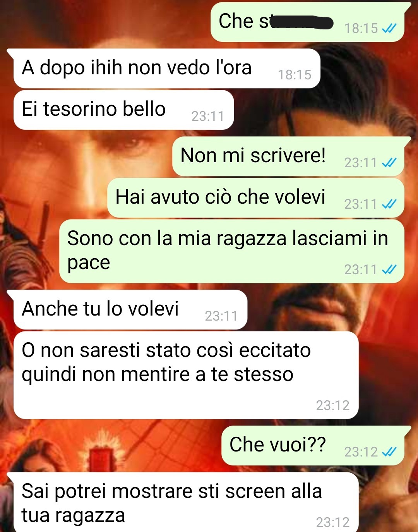Tap the 'Sono con la mia ragazza' message
This screenshot has width=418, height=532.
[232, 251]
